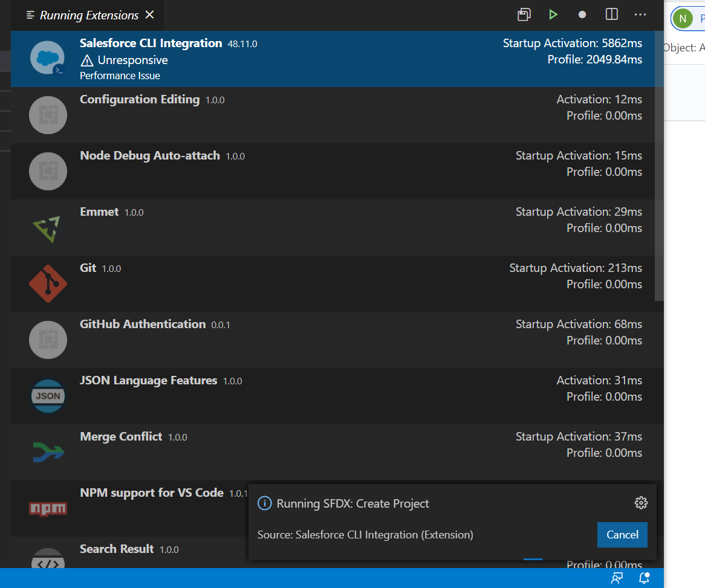Click the Salesforce CLI Integration cloud icon
Image resolution: width=705 pixels, height=588 pixels.
[48, 59]
